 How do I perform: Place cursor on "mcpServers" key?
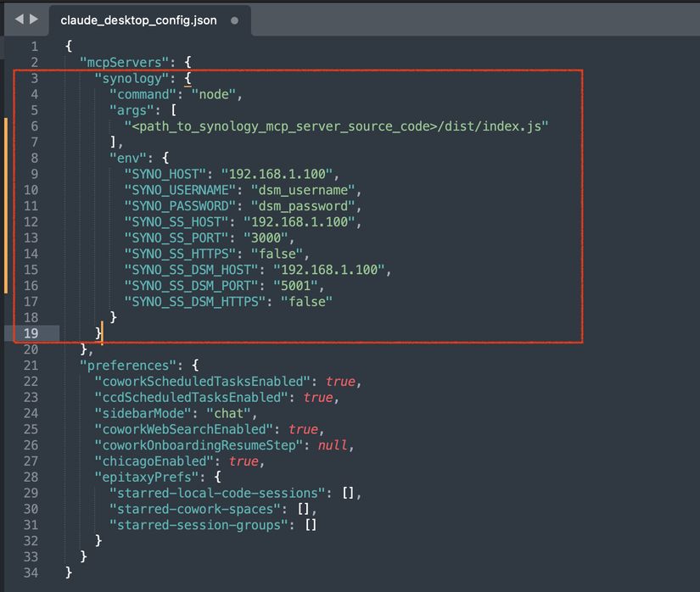click(x=124, y=63)
